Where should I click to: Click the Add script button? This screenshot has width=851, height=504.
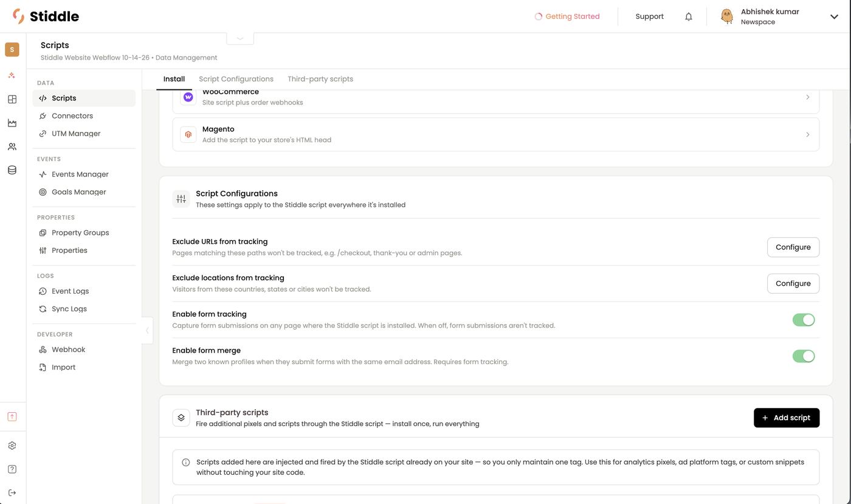coord(787,418)
